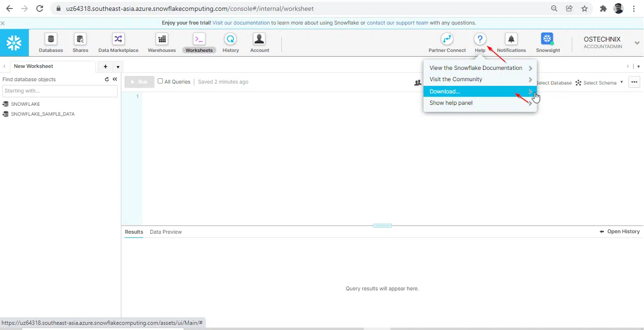Click the results pane resize handle
Viewport: 644px width, 330px height.
pyautogui.click(x=382, y=226)
